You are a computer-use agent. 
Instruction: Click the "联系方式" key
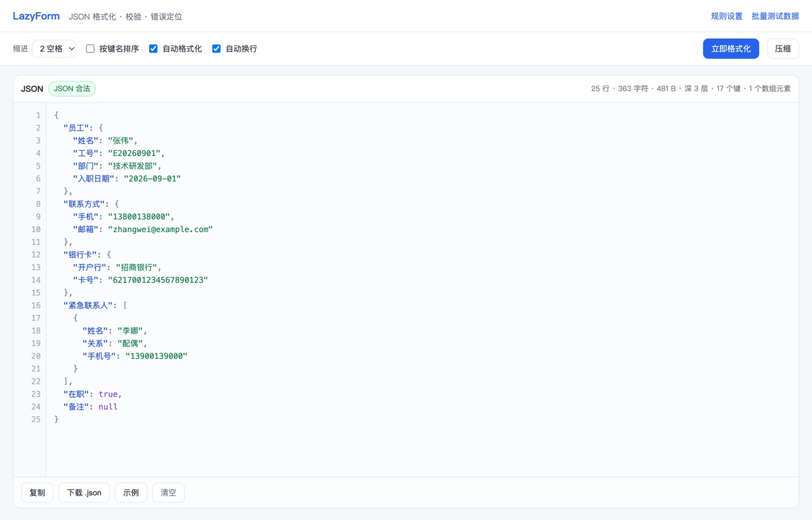pyautogui.click(x=84, y=204)
